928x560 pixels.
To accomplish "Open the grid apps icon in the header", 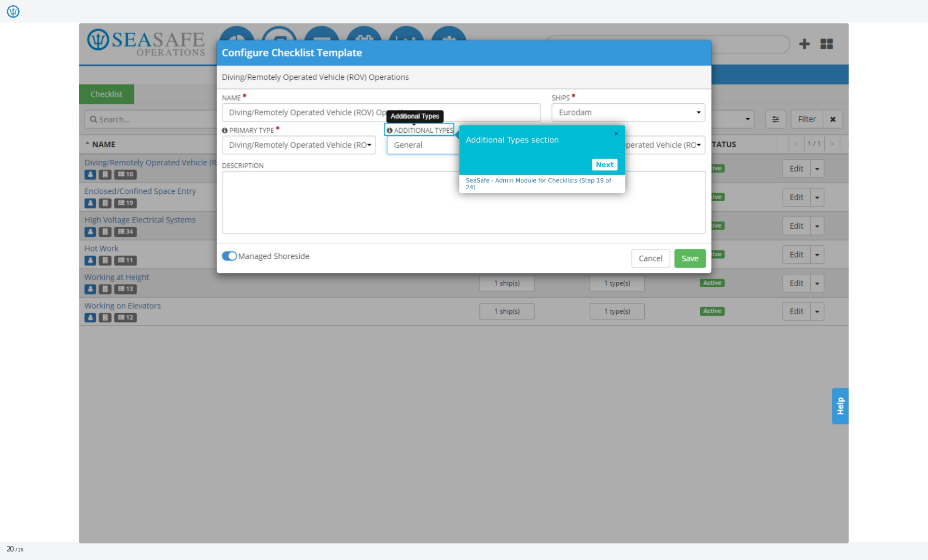I will click(x=826, y=44).
